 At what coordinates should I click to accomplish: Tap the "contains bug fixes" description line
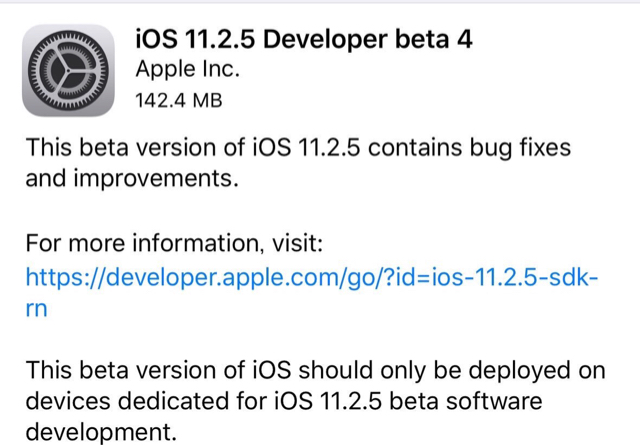click(x=470, y=148)
